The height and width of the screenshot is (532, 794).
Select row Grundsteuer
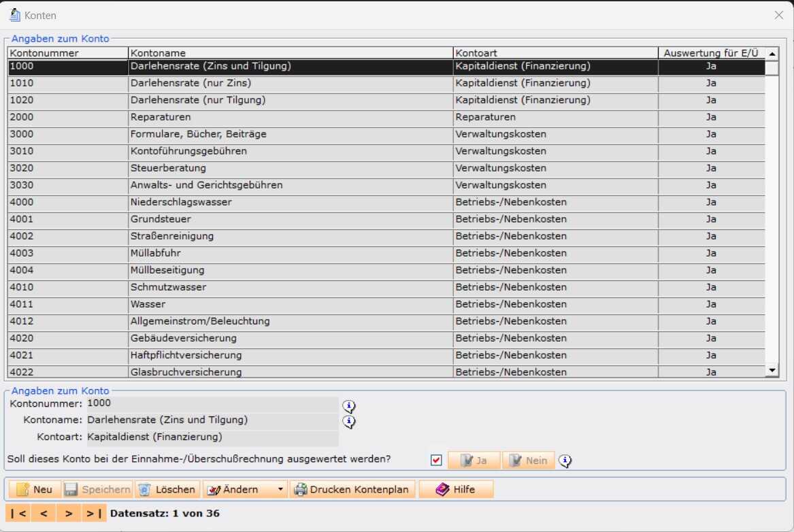coord(386,220)
